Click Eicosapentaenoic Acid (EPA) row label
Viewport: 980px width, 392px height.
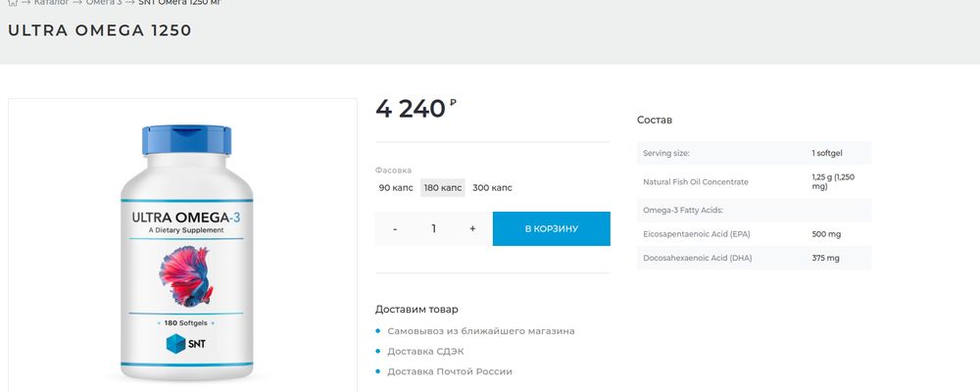[x=696, y=234]
